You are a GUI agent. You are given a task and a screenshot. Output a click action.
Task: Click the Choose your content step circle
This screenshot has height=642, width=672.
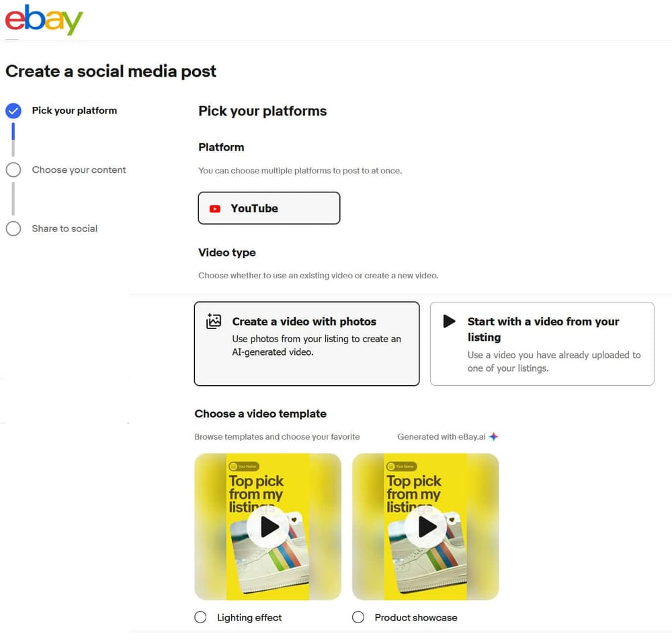tap(13, 170)
